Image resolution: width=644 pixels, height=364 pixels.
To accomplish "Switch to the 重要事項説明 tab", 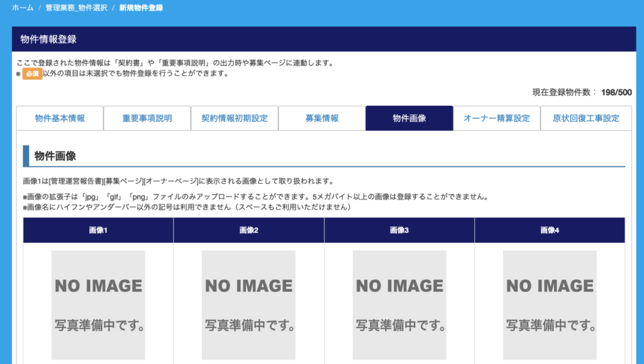I will [x=147, y=118].
